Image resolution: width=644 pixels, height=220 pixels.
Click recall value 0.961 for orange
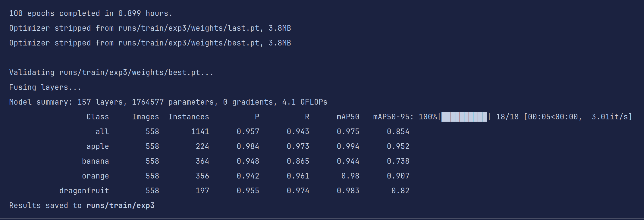tap(298, 176)
